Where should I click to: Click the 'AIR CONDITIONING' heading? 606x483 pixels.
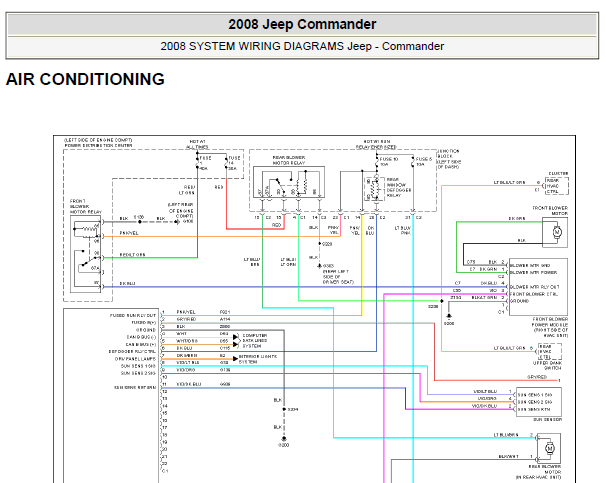(x=85, y=79)
